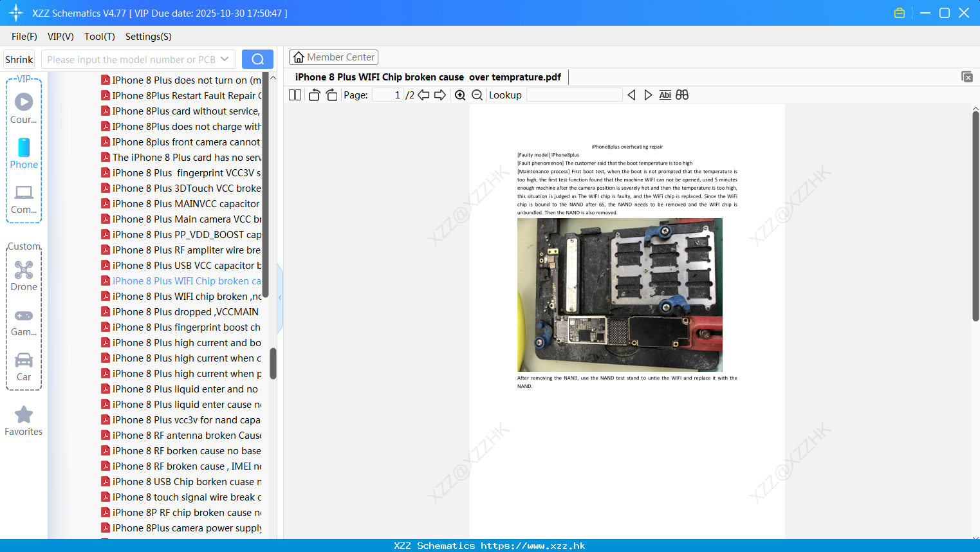The width and height of the screenshot is (980, 552).
Task: Zoom in on the PDF
Action: click(460, 95)
